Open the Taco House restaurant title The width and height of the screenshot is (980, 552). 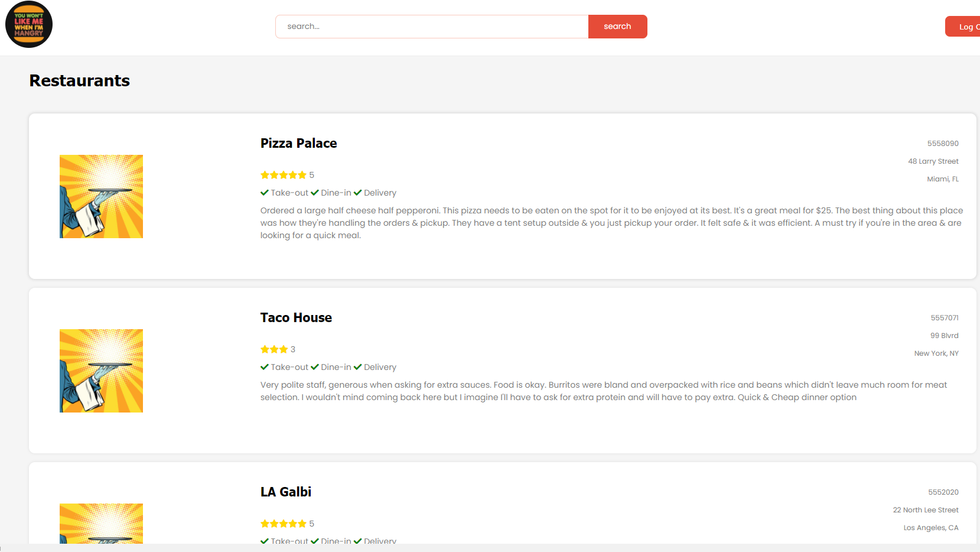point(296,317)
